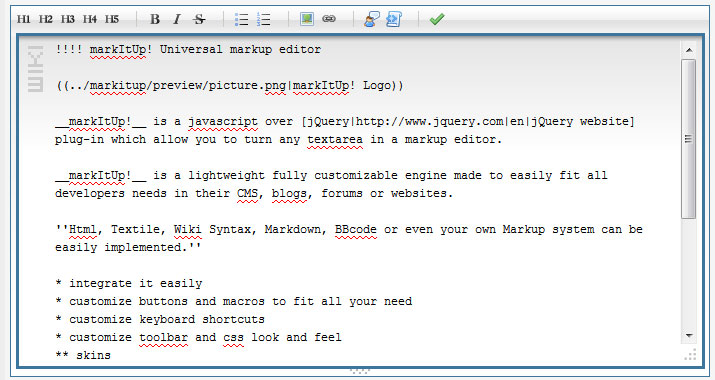
Task: Click the word 'textarea' in text
Action: [335, 140]
